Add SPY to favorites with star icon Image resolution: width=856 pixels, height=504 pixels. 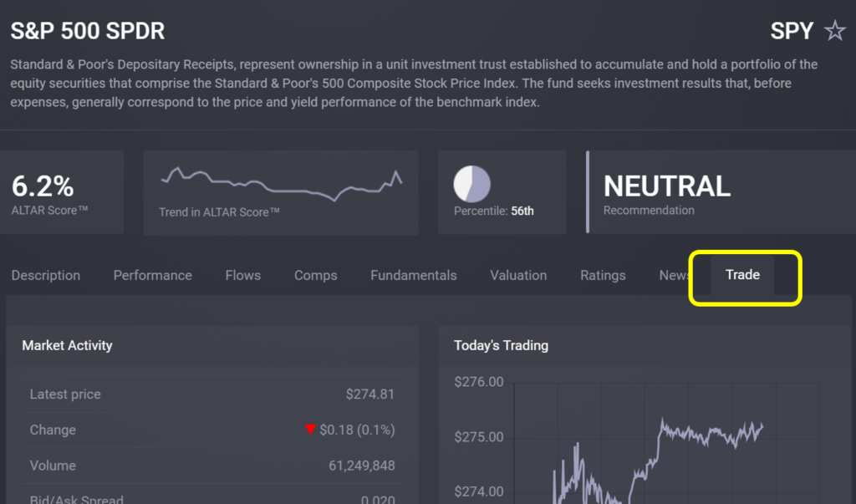click(835, 31)
